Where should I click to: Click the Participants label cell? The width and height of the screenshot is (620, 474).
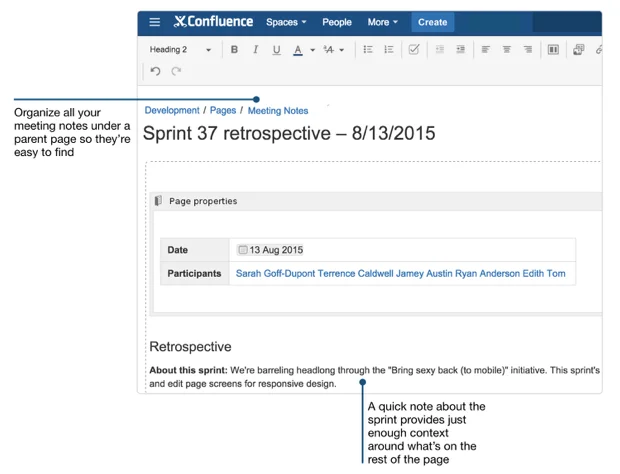point(195,274)
